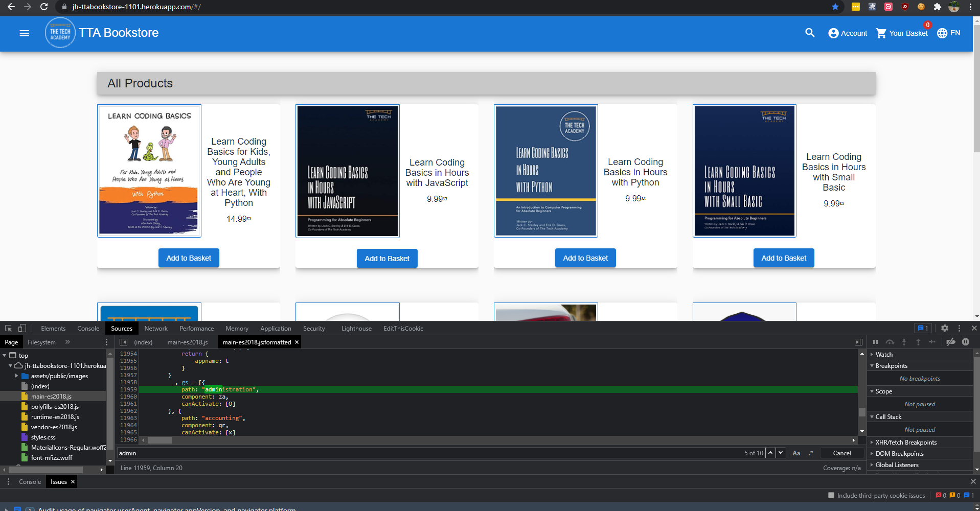Open the Account menu
The width and height of the screenshot is (980, 511).
coord(848,33)
